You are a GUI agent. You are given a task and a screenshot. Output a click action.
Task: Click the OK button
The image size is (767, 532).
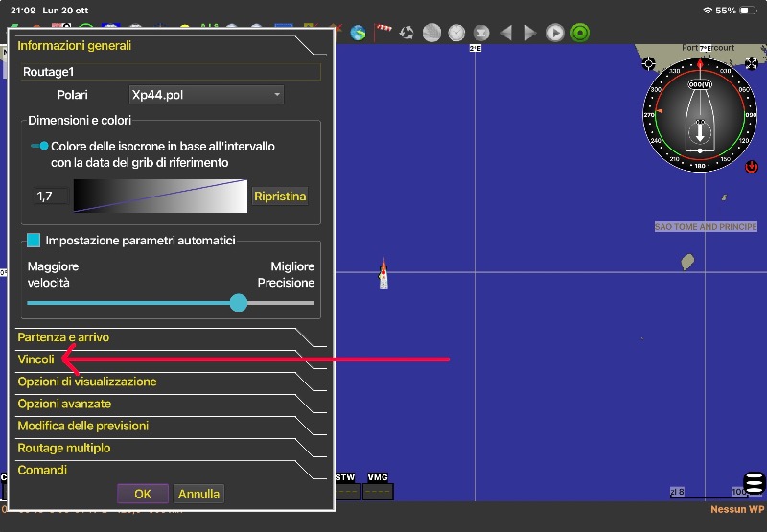pos(143,494)
